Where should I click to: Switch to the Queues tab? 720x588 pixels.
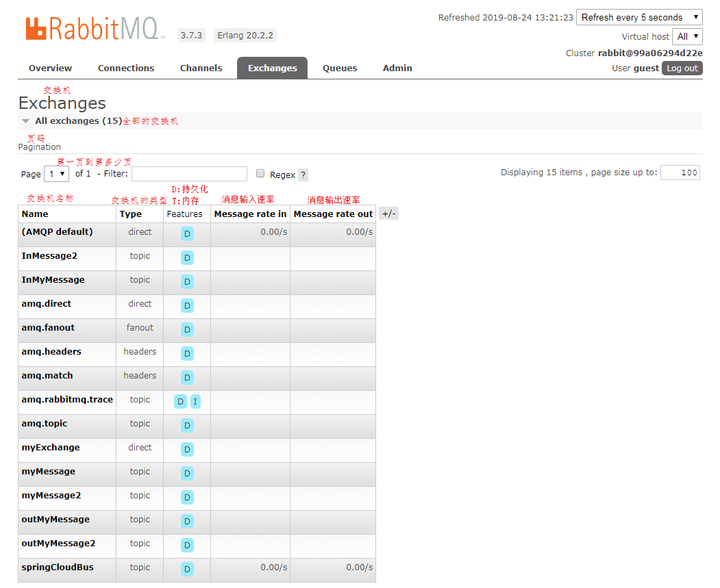pyautogui.click(x=340, y=68)
